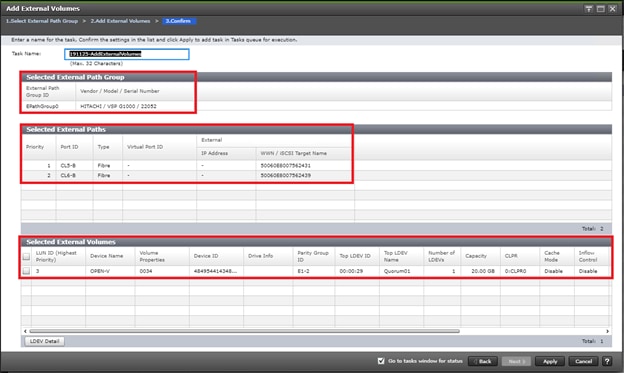
Task: Click the right scroll arrow of volumes table
Action: pyautogui.click(x=607, y=331)
